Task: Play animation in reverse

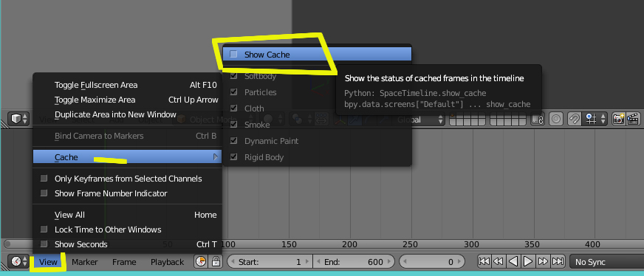Action: coord(513,262)
